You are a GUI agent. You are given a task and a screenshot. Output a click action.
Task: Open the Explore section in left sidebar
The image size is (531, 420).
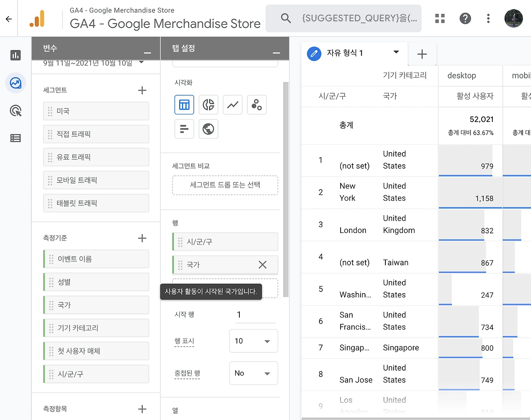click(x=16, y=83)
